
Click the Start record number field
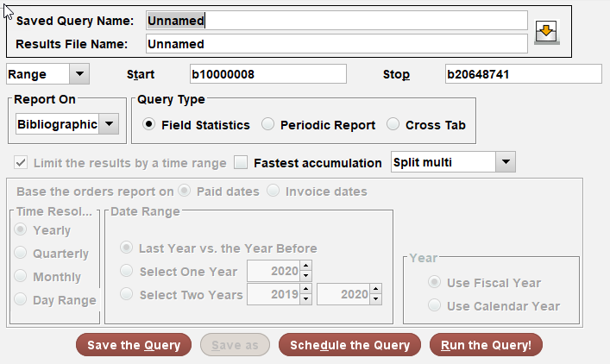(268, 74)
